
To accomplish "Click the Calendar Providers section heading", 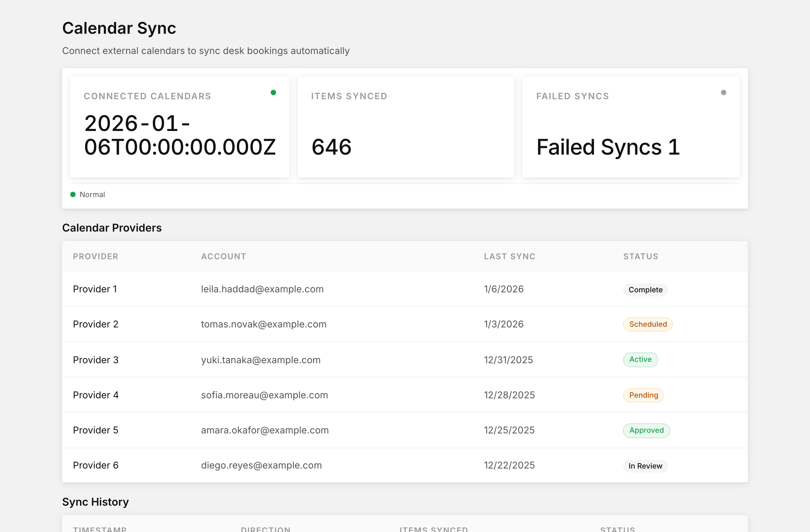I will 112,228.
